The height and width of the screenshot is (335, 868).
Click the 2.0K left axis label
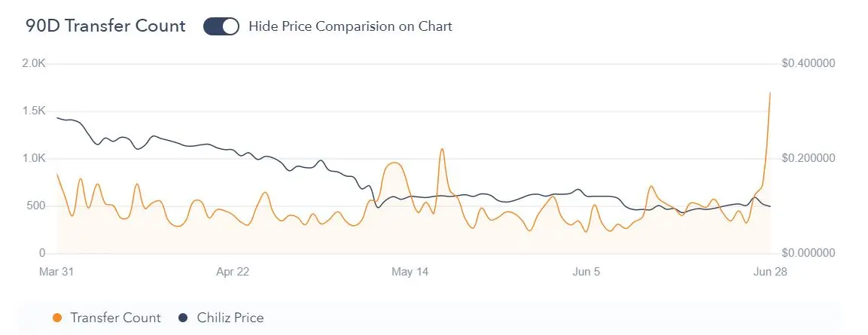tap(34, 64)
